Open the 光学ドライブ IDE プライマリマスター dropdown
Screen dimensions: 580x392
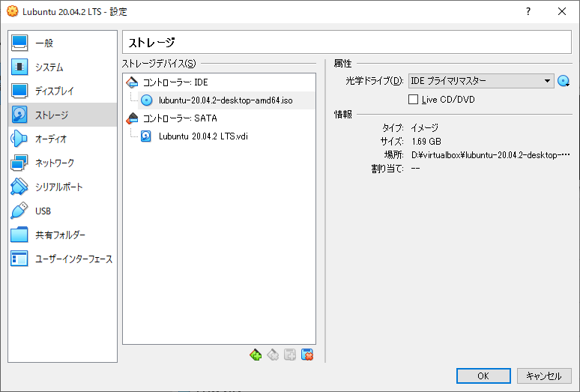click(481, 81)
